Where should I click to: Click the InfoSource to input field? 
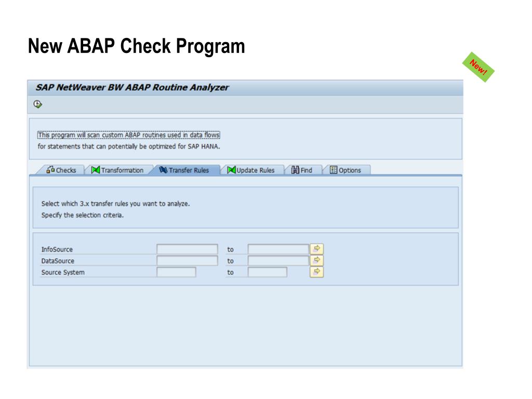pyautogui.click(x=278, y=249)
